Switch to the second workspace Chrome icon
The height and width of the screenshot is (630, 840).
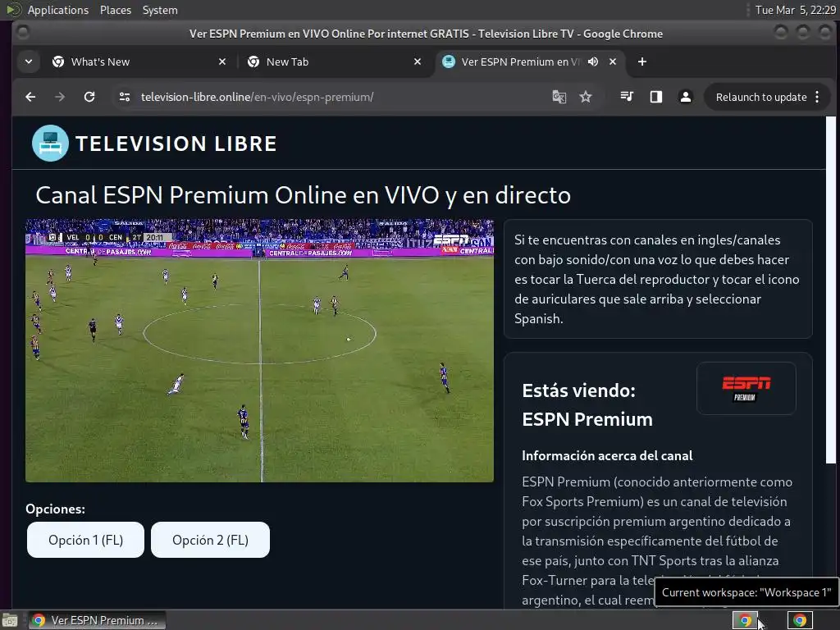point(800,620)
